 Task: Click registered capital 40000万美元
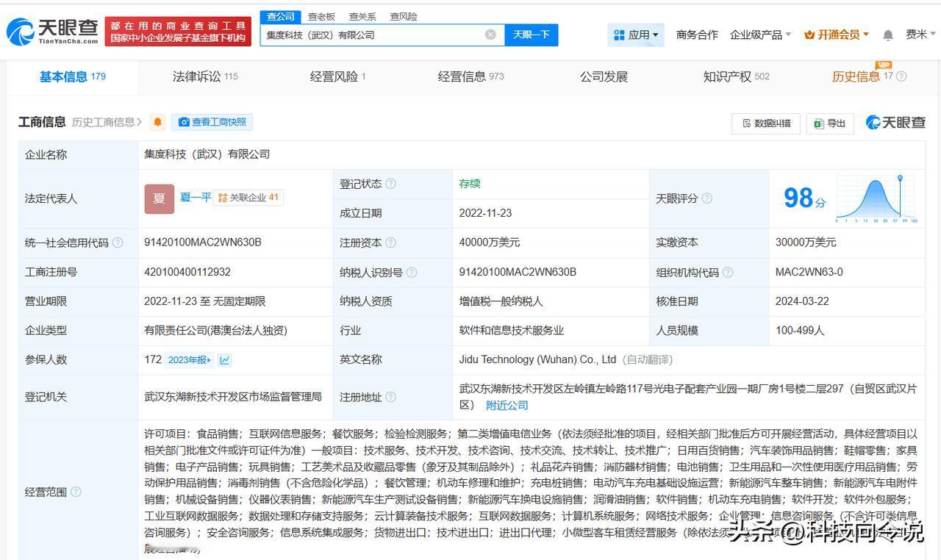coord(490,243)
